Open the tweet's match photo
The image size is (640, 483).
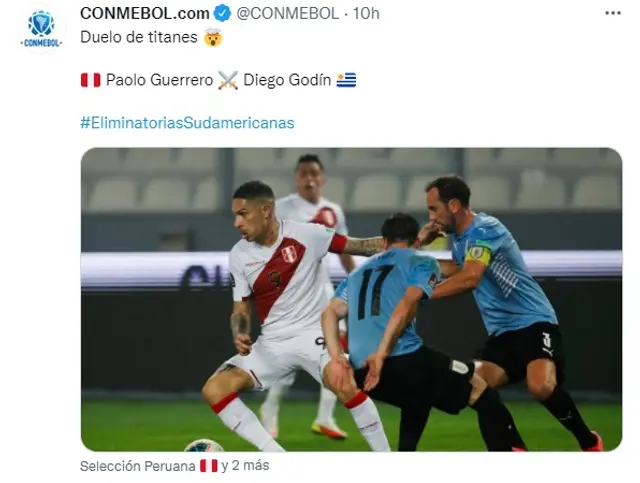(351, 299)
